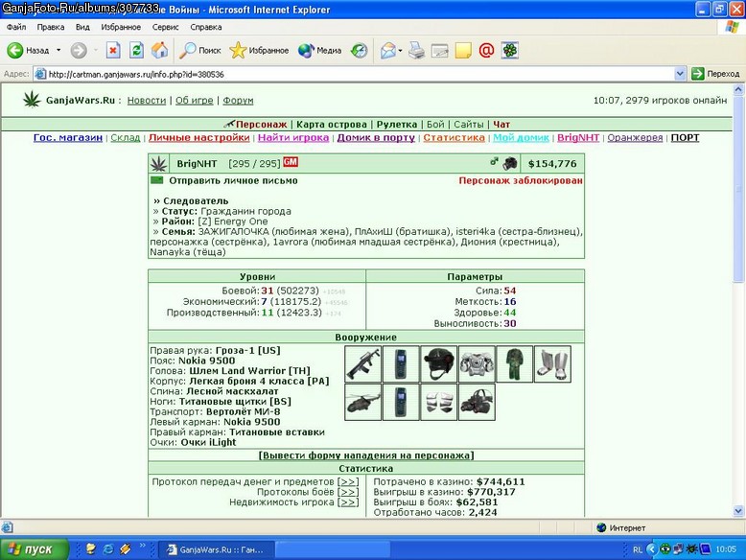Open the Mail button dropdown arrow
Viewport: 746px width, 560px height.
pos(400,51)
